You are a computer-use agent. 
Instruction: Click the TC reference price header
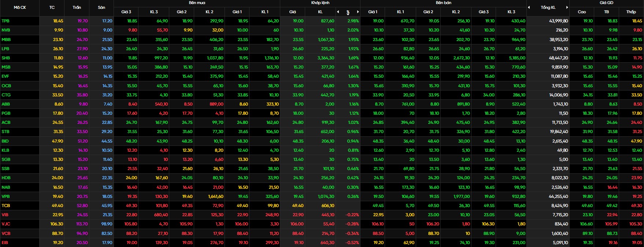(x=52, y=7)
